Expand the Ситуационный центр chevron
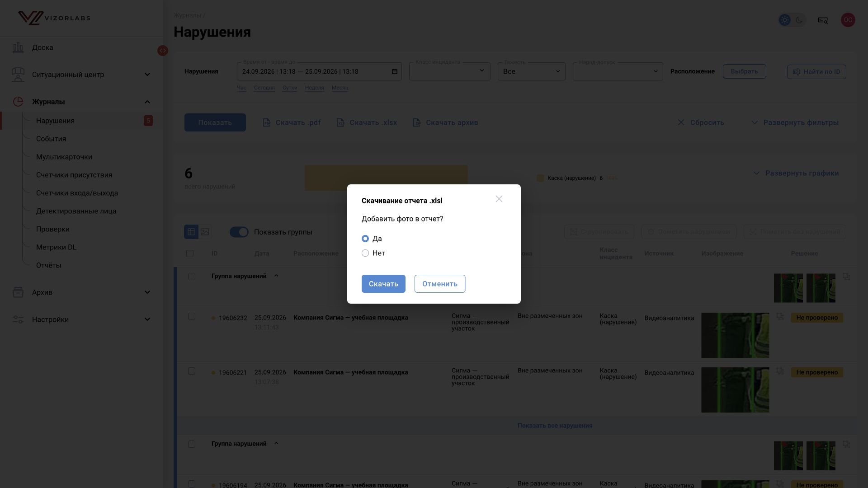Viewport: 868px width, 488px height. point(147,75)
